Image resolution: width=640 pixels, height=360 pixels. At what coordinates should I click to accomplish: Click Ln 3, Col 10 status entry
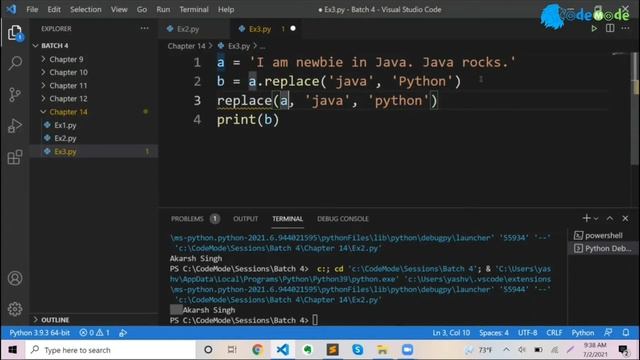click(x=451, y=333)
